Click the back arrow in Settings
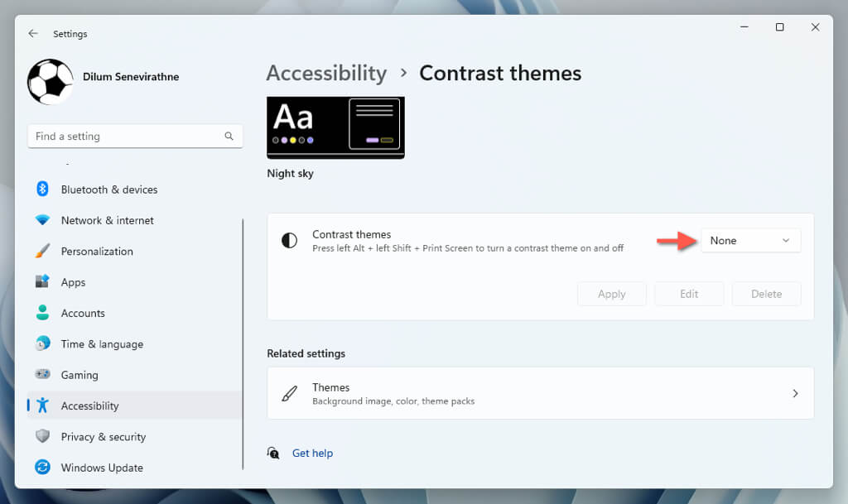This screenshot has height=504, width=848. click(x=33, y=34)
